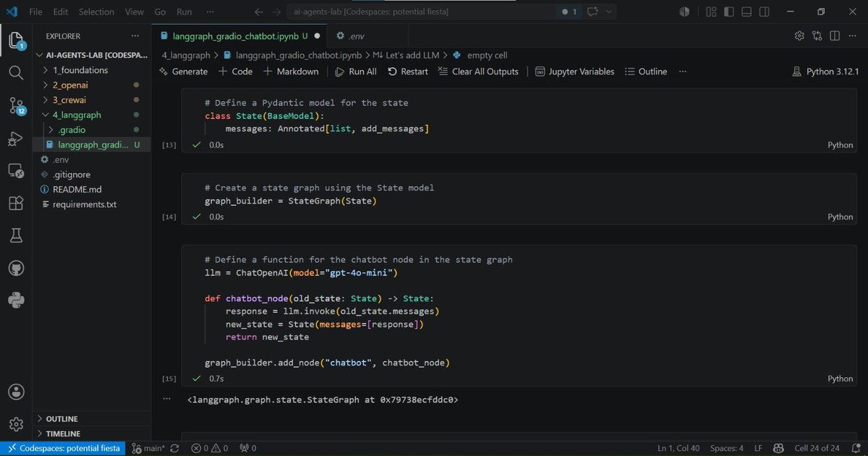
Task: Open the overflow menu ellipsis in menu bar
Action: tap(210, 12)
